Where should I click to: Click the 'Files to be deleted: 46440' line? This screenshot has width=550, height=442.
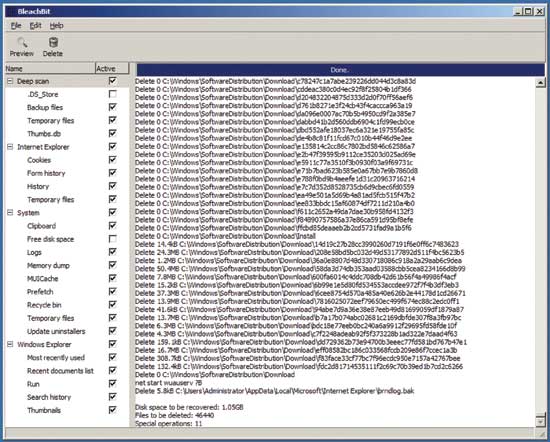click(175, 415)
